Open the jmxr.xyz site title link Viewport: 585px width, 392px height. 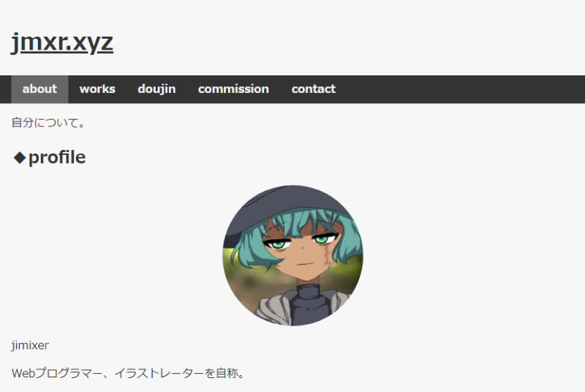coord(62,42)
